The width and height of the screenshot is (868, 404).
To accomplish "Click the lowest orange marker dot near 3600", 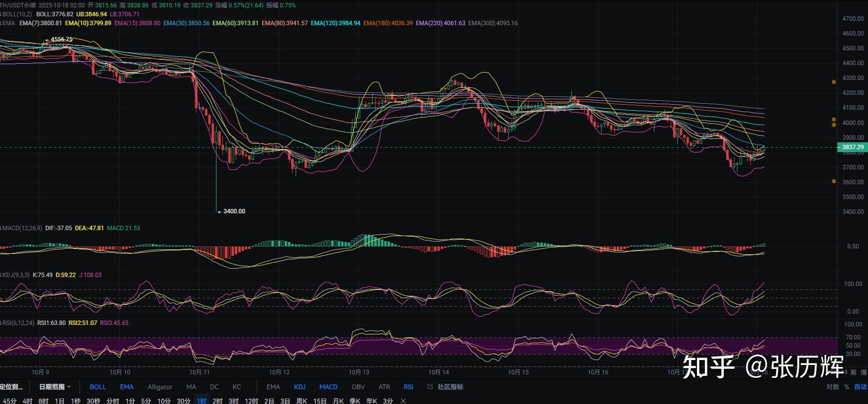I will 833,182.
